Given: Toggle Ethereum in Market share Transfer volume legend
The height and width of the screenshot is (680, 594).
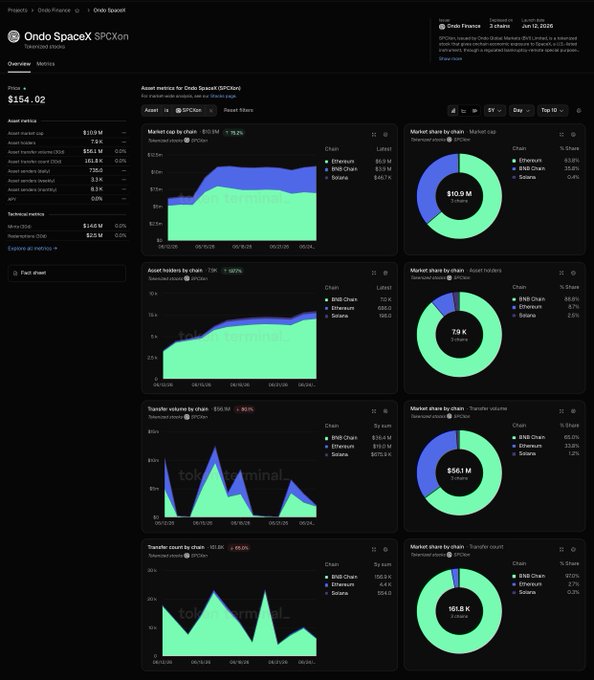Looking at the screenshot, I should pos(527,446).
